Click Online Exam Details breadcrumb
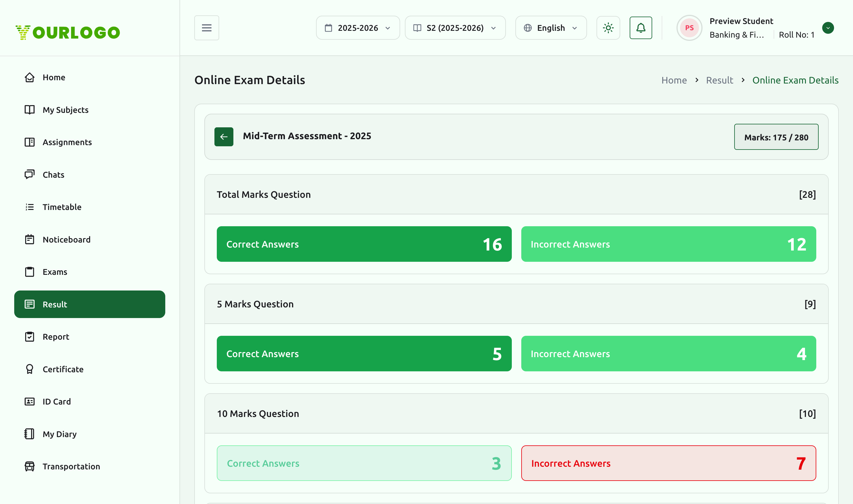The image size is (853, 504). coord(795,80)
